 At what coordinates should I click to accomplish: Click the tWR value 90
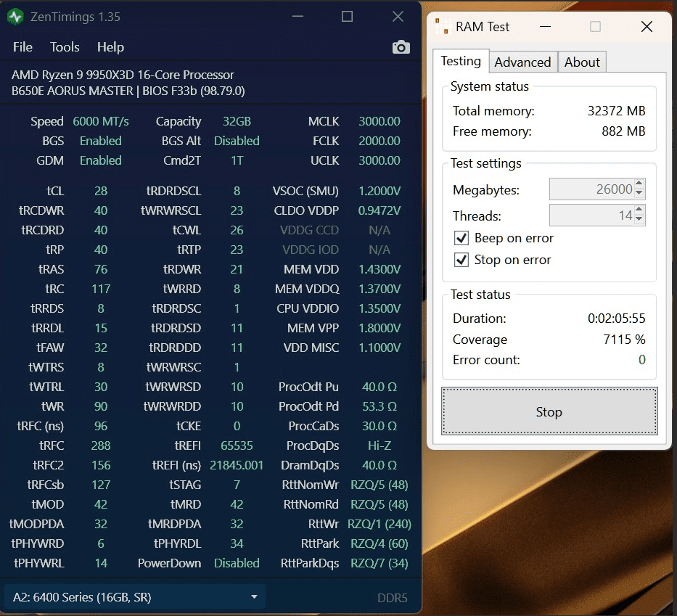pyautogui.click(x=101, y=406)
